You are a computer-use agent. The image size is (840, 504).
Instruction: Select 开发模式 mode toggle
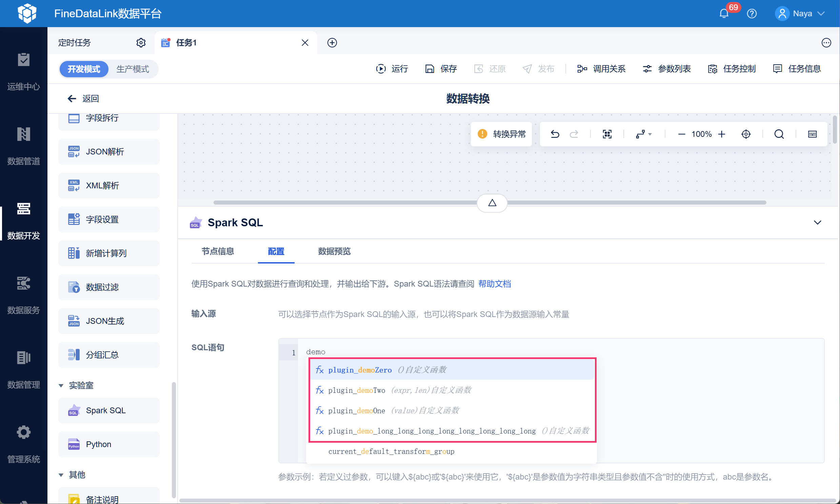[84, 69]
